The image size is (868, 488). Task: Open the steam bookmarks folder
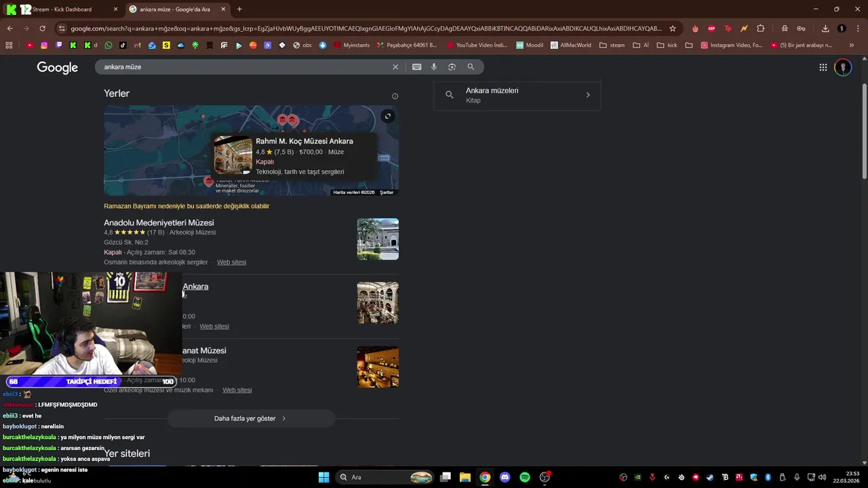click(x=613, y=45)
